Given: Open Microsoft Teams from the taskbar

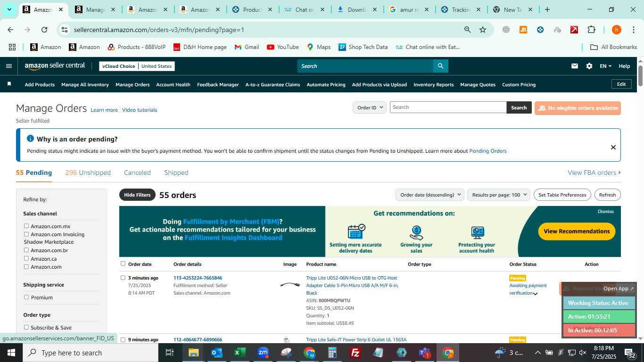Looking at the screenshot, I should [x=424, y=353].
